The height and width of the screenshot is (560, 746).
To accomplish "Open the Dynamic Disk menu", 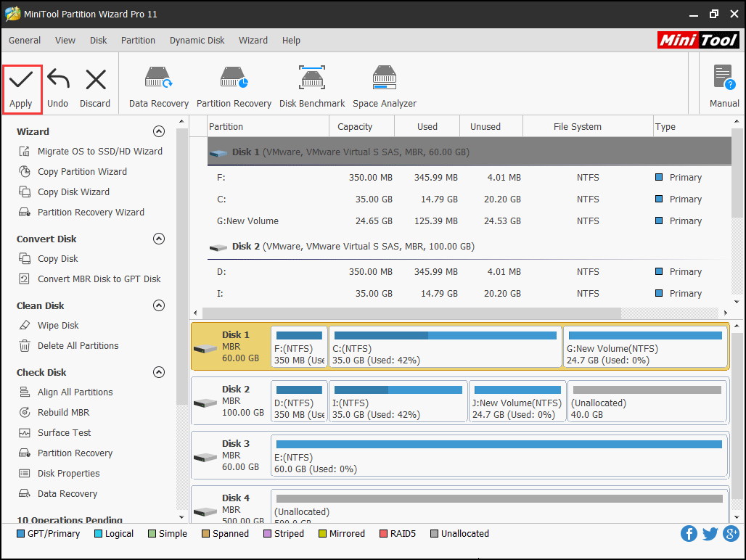I will pos(197,41).
